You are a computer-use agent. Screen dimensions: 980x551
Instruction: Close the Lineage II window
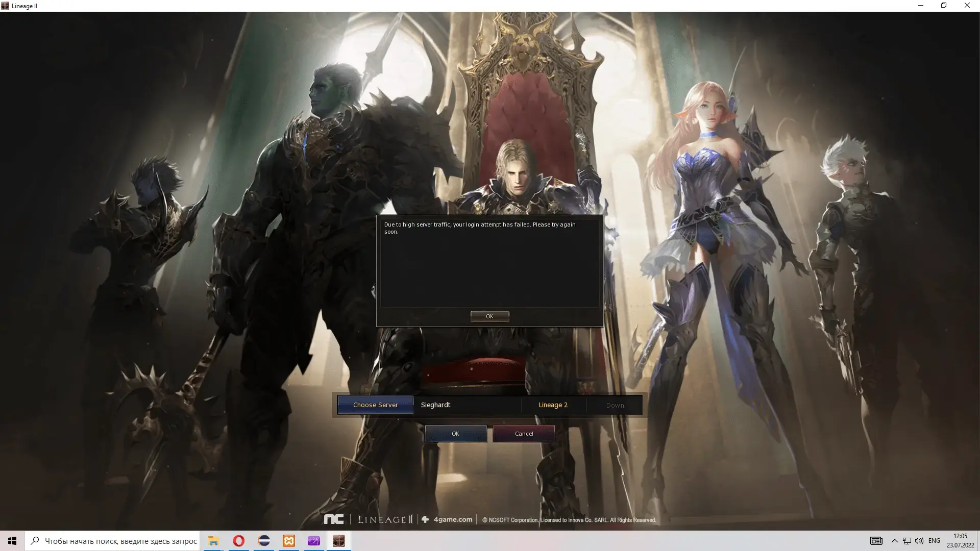[x=967, y=6]
